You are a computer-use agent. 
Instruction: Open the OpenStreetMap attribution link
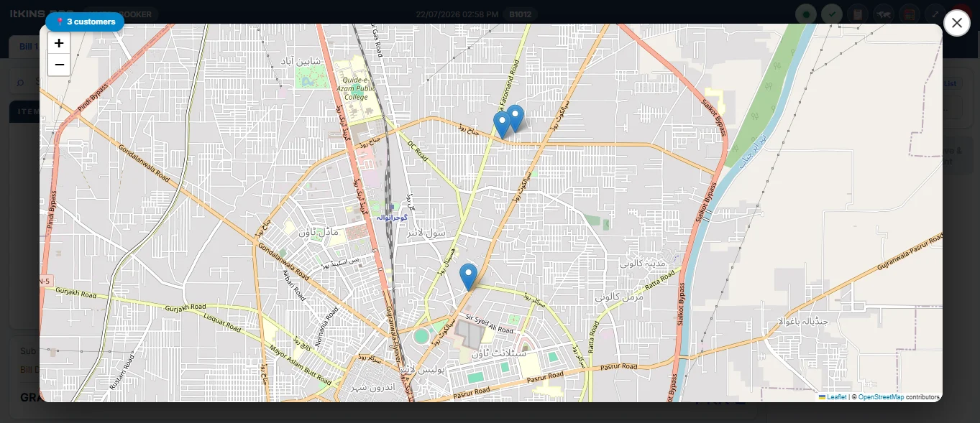pyautogui.click(x=881, y=397)
